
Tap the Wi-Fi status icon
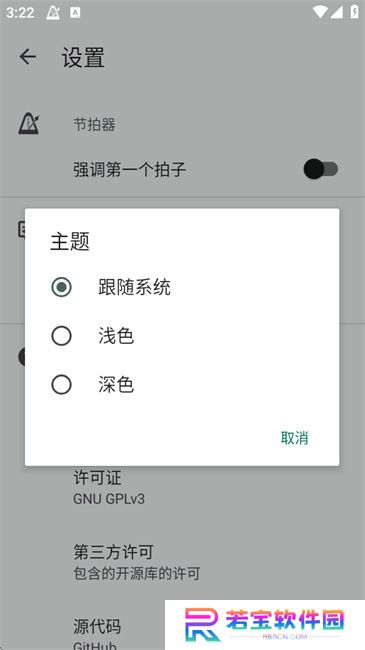pos(320,12)
